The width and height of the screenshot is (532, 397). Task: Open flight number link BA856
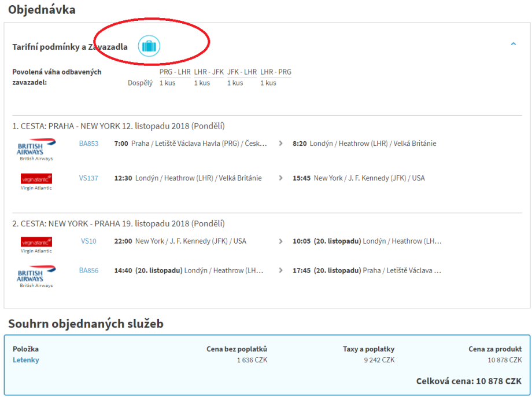point(88,270)
